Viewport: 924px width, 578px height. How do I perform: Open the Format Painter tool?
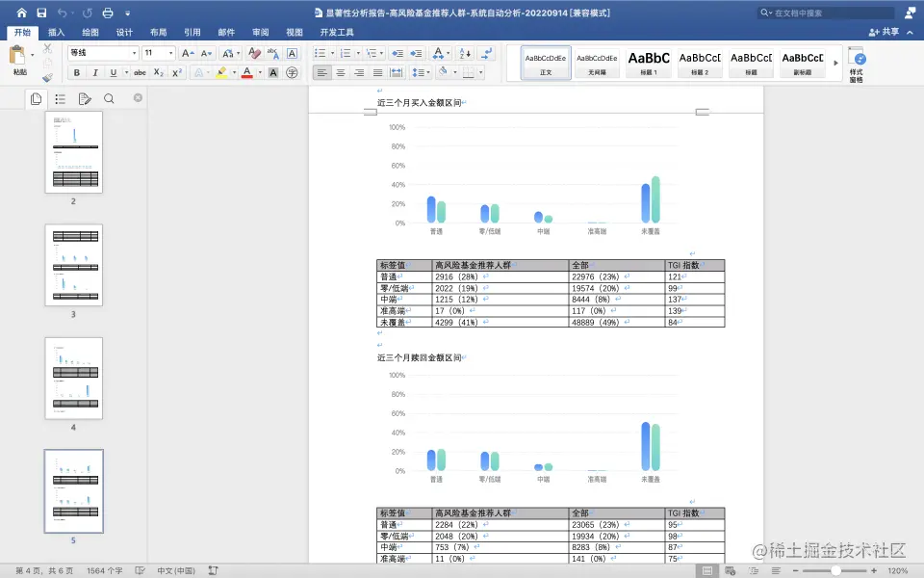(x=47, y=77)
